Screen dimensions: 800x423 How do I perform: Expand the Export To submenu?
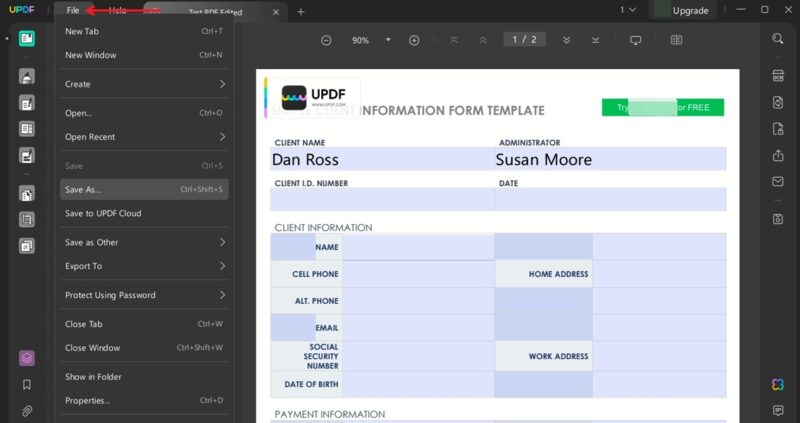point(144,266)
